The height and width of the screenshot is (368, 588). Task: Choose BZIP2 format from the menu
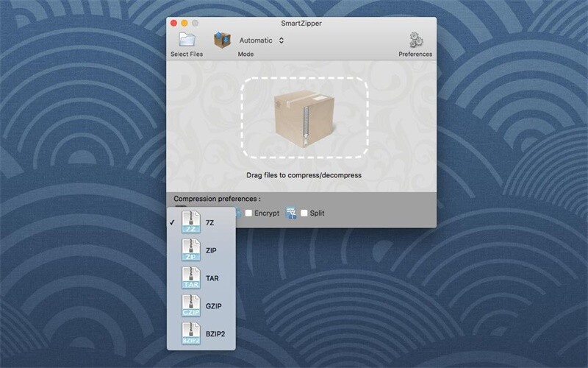coord(201,333)
